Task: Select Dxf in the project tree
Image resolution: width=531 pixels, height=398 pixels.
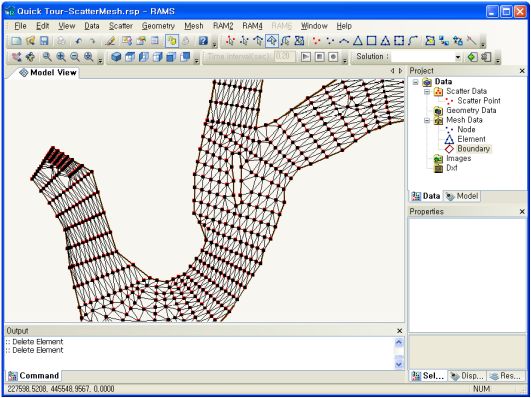Action: click(x=452, y=168)
